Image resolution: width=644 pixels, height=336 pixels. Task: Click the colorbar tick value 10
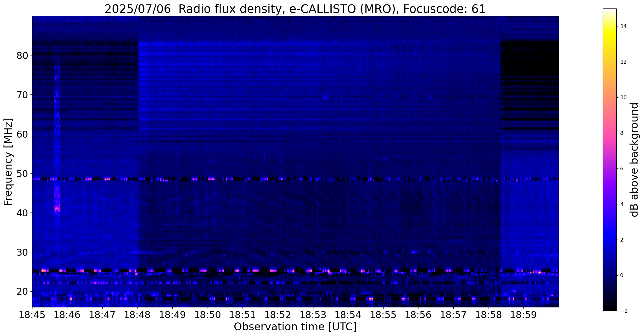[623, 98]
